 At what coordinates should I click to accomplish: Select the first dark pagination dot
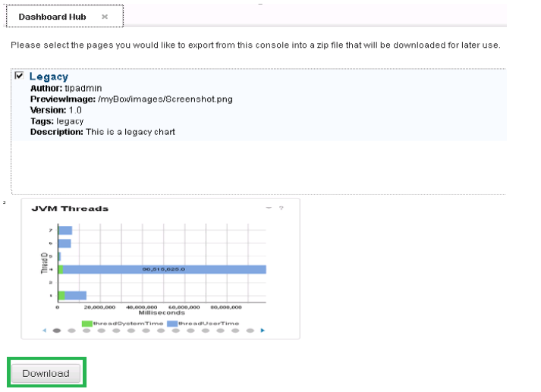[x=57, y=331]
